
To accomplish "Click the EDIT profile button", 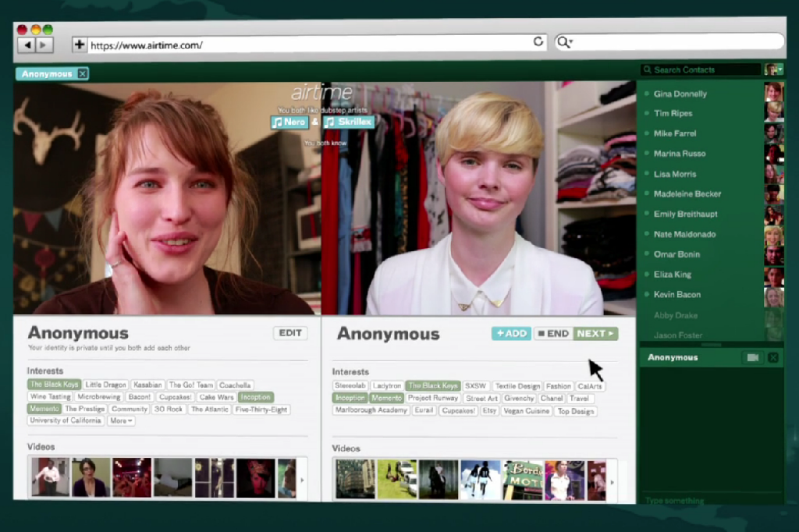I will click(290, 333).
